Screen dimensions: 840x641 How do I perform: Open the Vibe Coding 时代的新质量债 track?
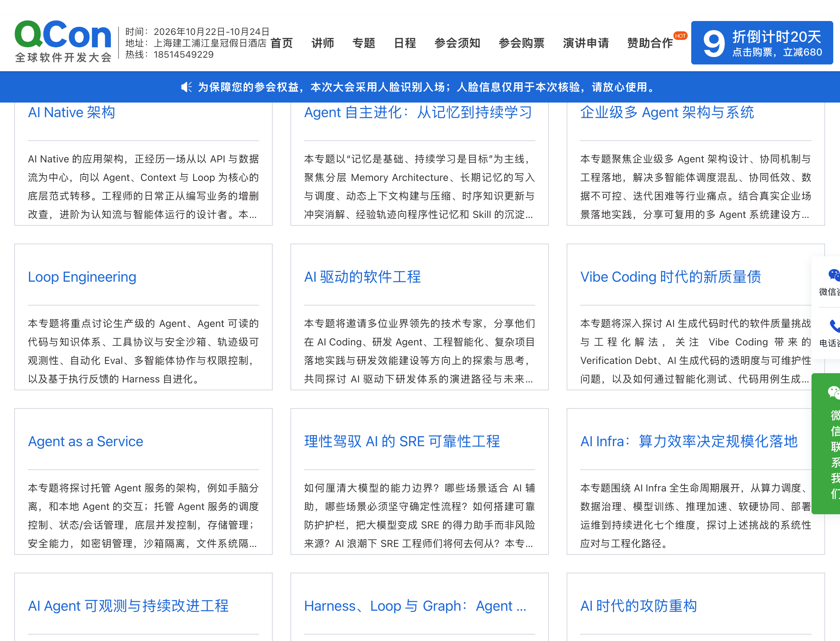click(670, 277)
